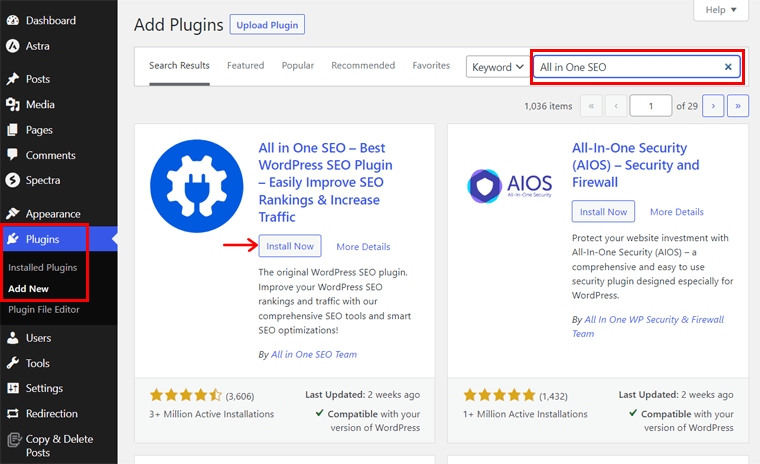
Task: Open the Dashboard gauge icon in sidebar
Action: (13, 20)
